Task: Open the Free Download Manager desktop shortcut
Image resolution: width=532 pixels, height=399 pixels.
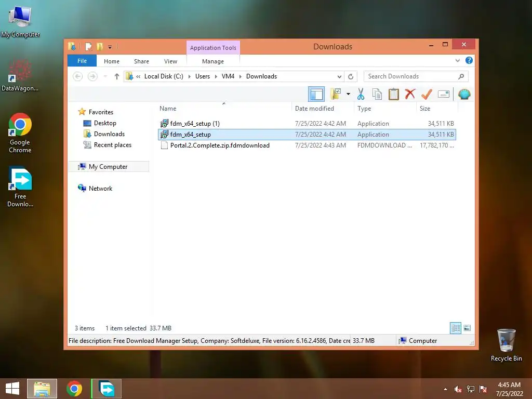Action: coord(20,187)
